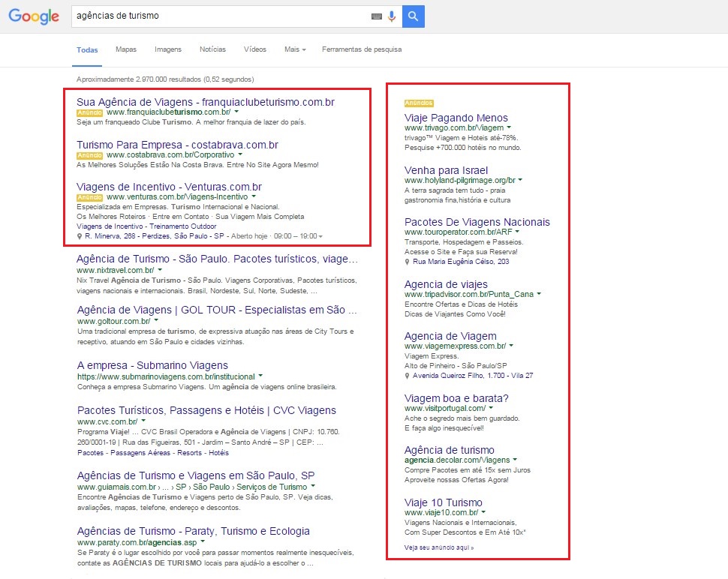Viewport: 728px width, 579px height.
Task: Switch to the Imagens tab
Action: click(x=168, y=49)
